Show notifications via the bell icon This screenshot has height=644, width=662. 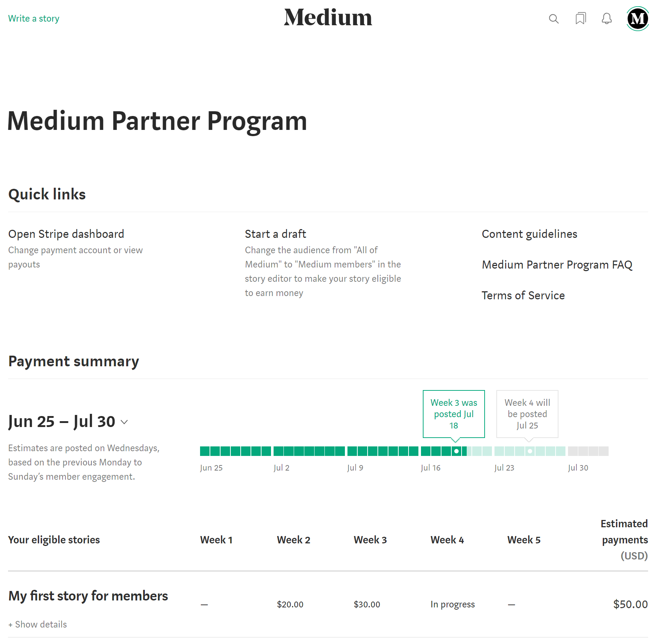[607, 19]
